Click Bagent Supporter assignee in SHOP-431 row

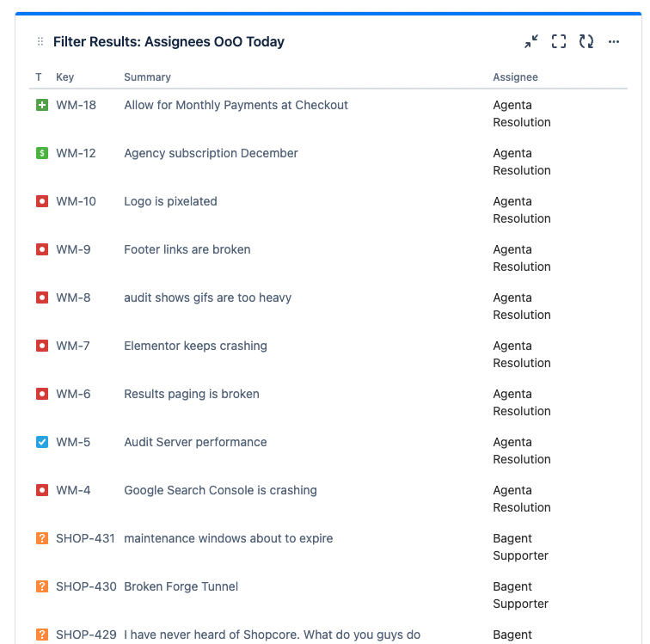(x=520, y=547)
